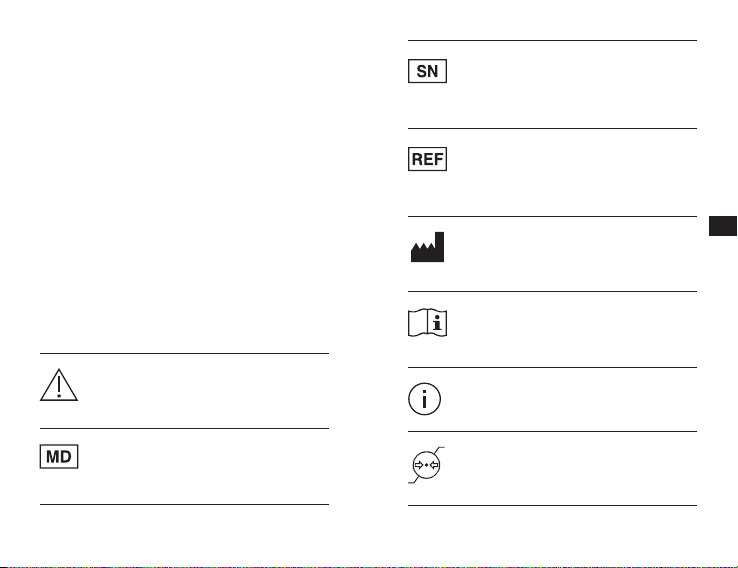Click the divider between booklet and info circle
The height and width of the screenshot is (568, 738).
click(x=552, y=368)
